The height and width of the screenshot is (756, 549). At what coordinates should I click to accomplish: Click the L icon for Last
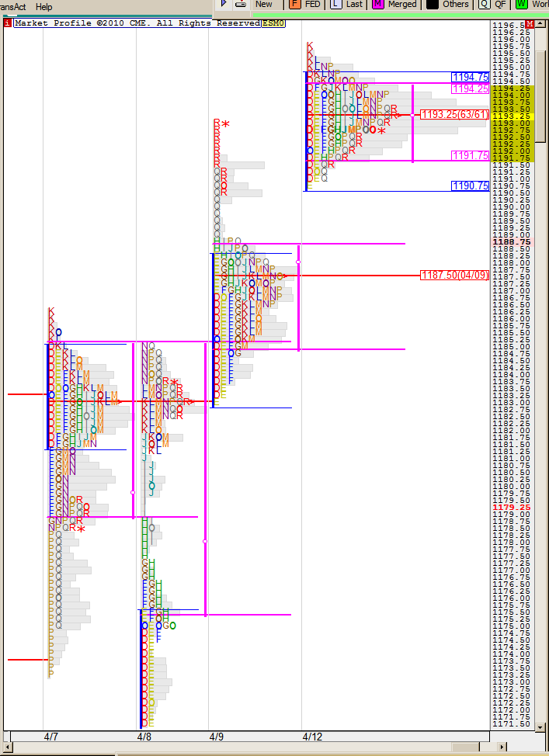tap(335, 4)
